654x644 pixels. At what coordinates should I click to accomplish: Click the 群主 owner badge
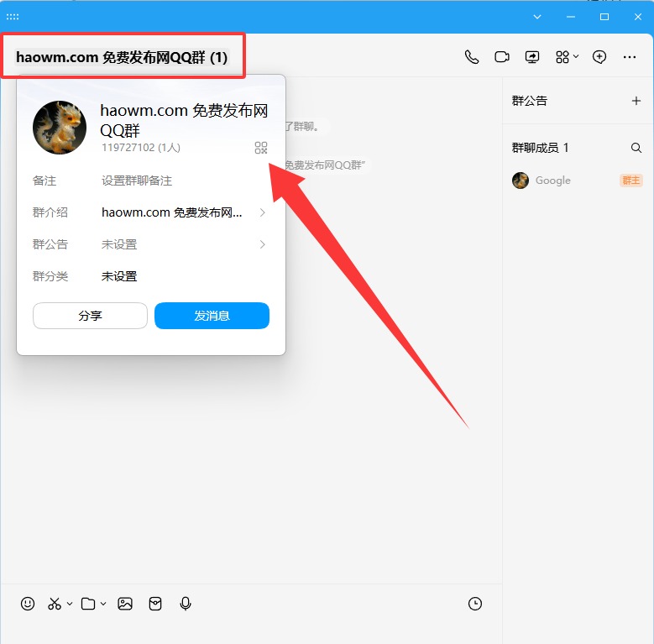(630, 181)
